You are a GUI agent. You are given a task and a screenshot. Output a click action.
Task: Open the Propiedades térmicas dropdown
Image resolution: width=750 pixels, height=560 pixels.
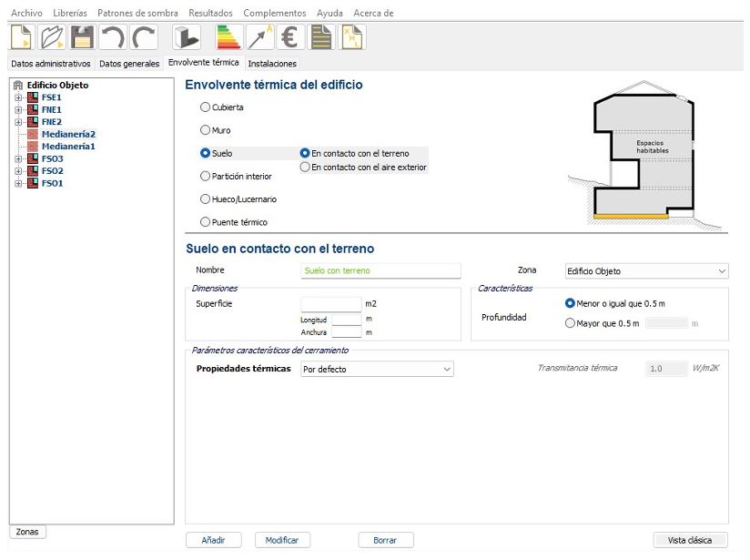pyautogui.click(x=377, y=370)
